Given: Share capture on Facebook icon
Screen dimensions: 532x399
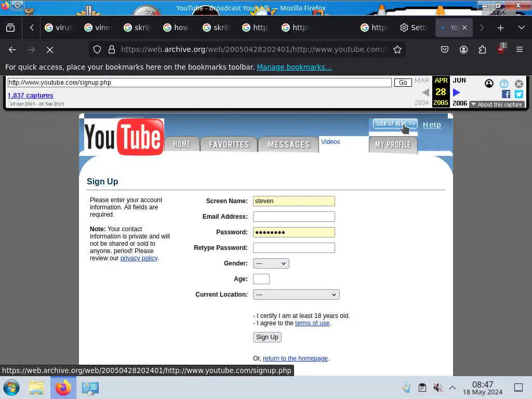Looking at the screenshot, I should [506, 94].
